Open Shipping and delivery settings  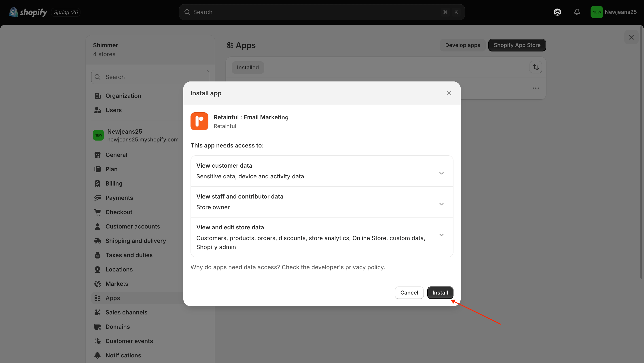[136, 241]
